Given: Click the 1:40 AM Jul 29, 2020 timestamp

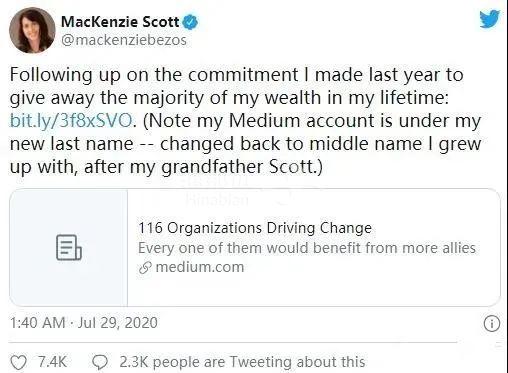Looking at the screenshot, I should (x=84, y=323).
